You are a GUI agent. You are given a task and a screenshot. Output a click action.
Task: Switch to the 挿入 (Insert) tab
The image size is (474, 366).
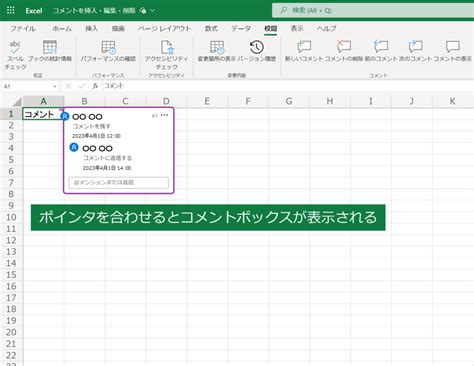[91, 29]
